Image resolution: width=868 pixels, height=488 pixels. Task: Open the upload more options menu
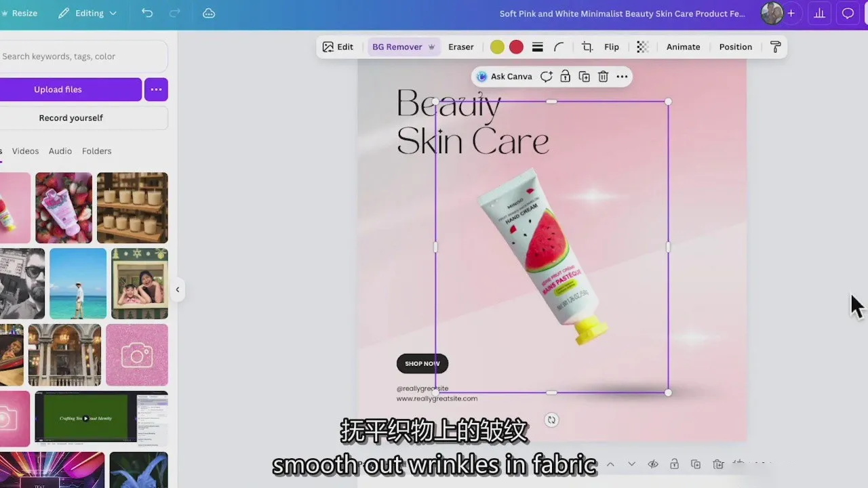[156, 89]
